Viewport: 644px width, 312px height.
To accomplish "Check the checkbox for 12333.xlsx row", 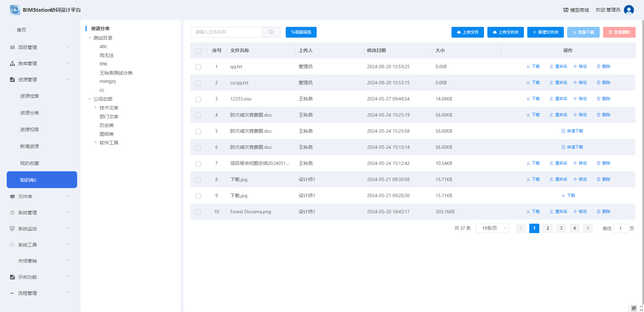I will click(198, 99).
